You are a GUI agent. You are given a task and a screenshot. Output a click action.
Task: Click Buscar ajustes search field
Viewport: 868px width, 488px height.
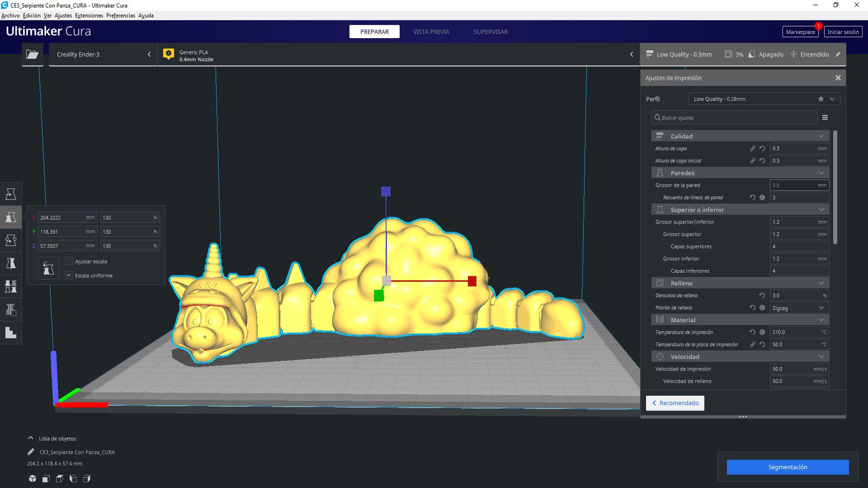point(735,117)
